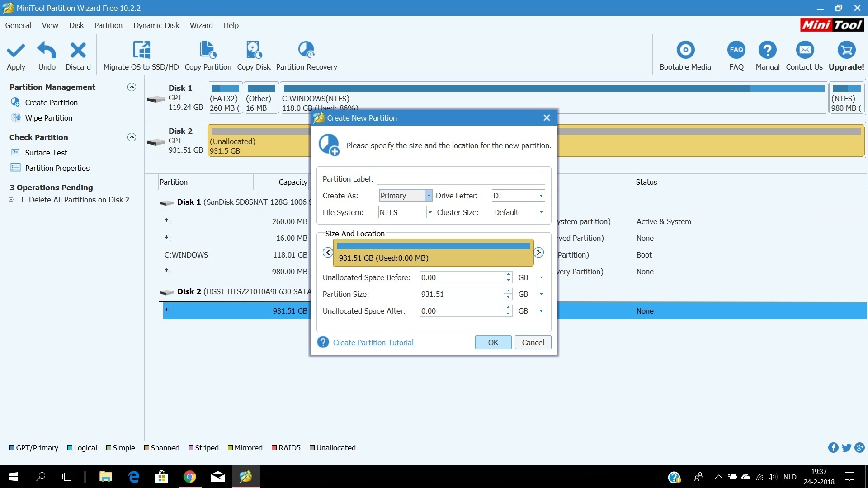Open Partition Recovery tool
The image size is (868, 488).
(307, 51)
